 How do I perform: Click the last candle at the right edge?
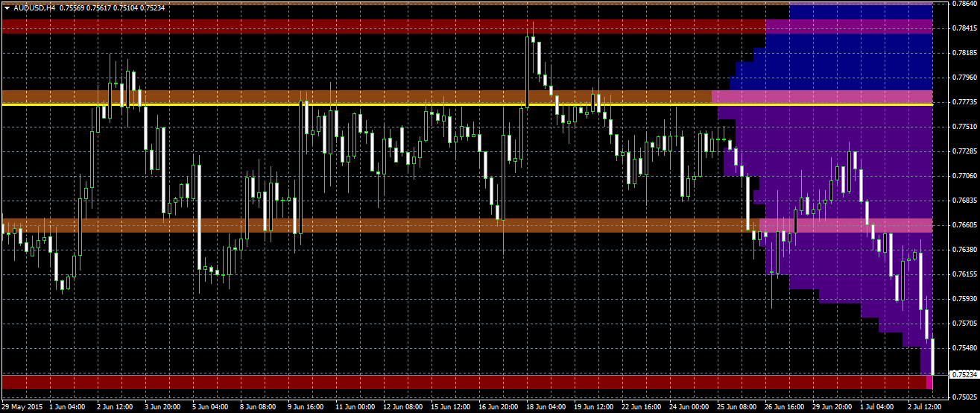(932, 356)
